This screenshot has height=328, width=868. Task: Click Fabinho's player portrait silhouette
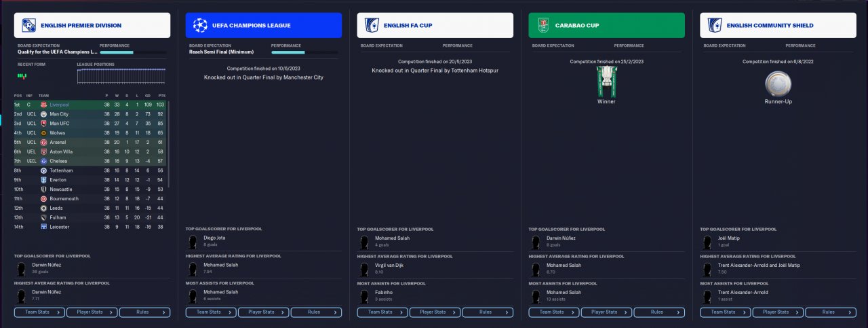[x=364, y=295]
